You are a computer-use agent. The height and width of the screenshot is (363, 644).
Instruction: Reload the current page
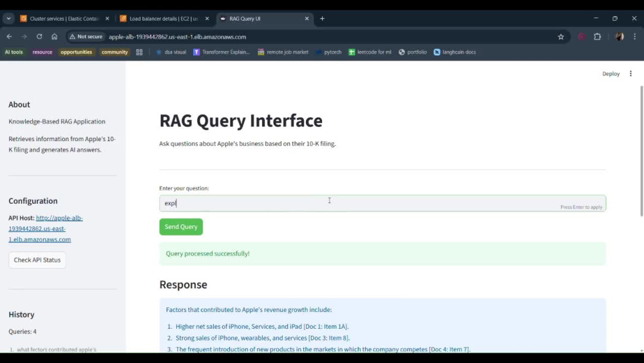pos(39,37)
